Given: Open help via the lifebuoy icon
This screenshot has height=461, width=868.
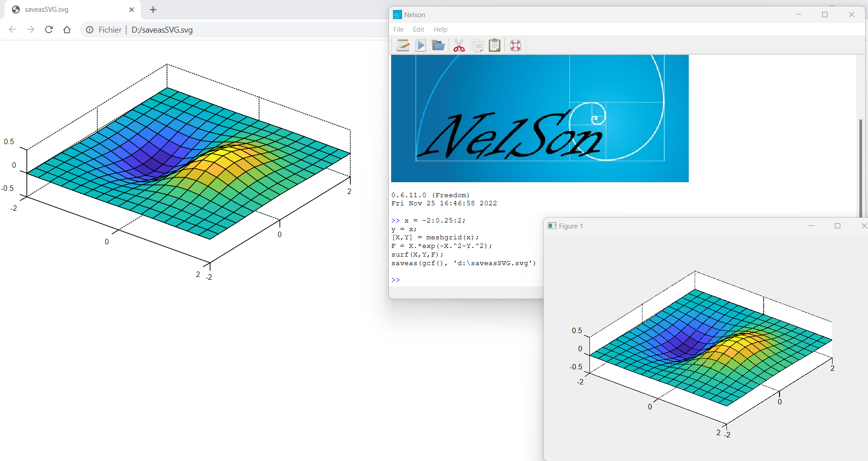Looking at the screenshot, I should click(515, 45).
